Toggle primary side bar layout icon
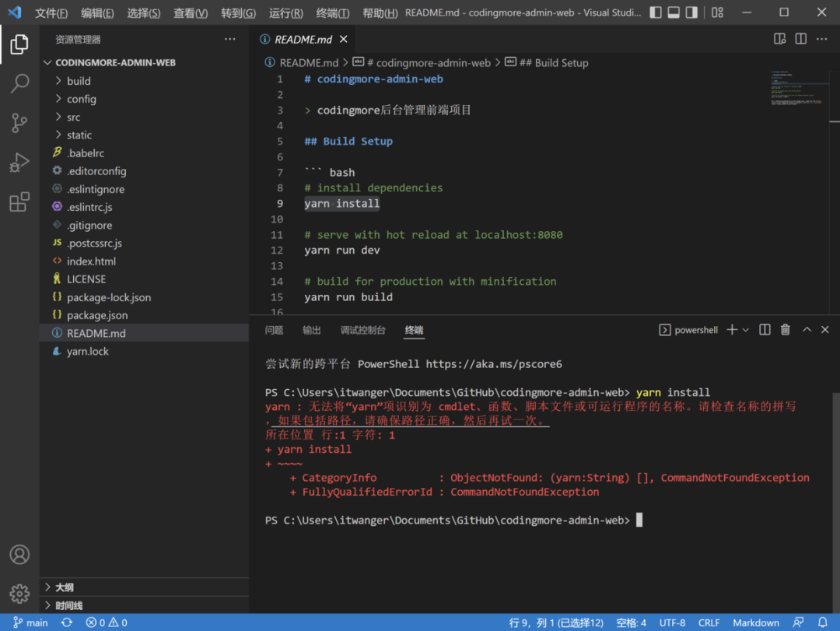 (655, 12)
